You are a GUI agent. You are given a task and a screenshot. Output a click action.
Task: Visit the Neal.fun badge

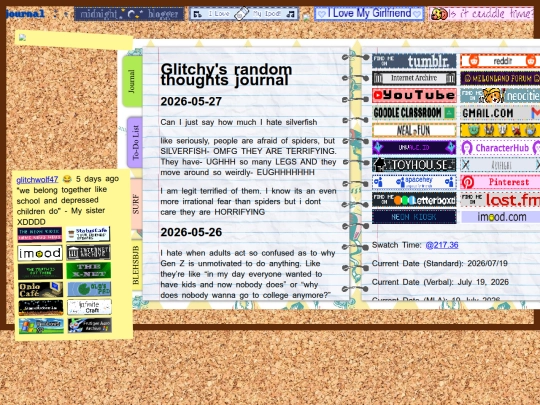coord(414,130)
